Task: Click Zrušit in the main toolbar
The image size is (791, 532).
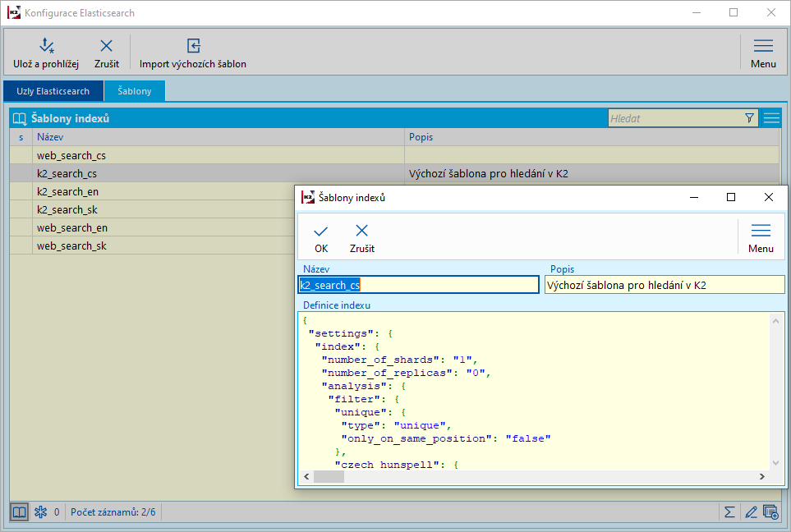Action: coord(107,47)
